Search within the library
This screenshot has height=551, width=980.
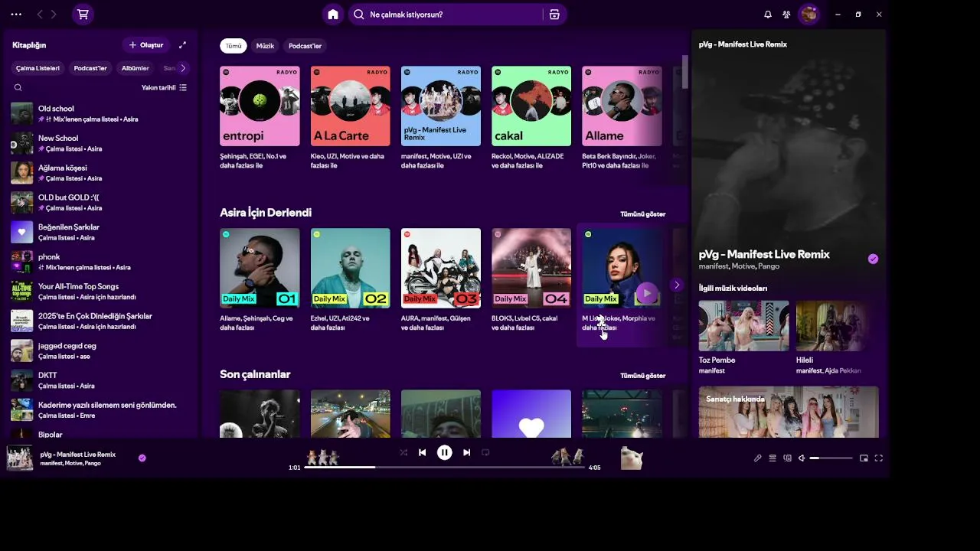(18, 87)
